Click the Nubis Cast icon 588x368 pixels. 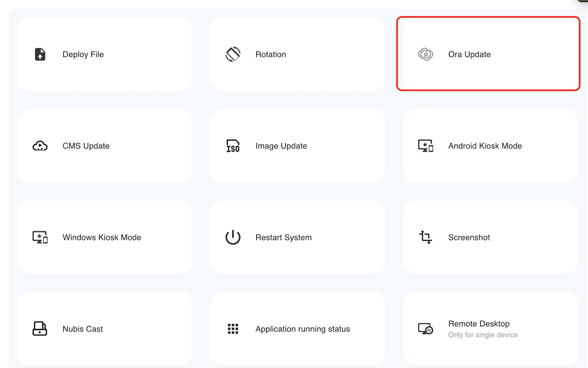click(40, 329)
